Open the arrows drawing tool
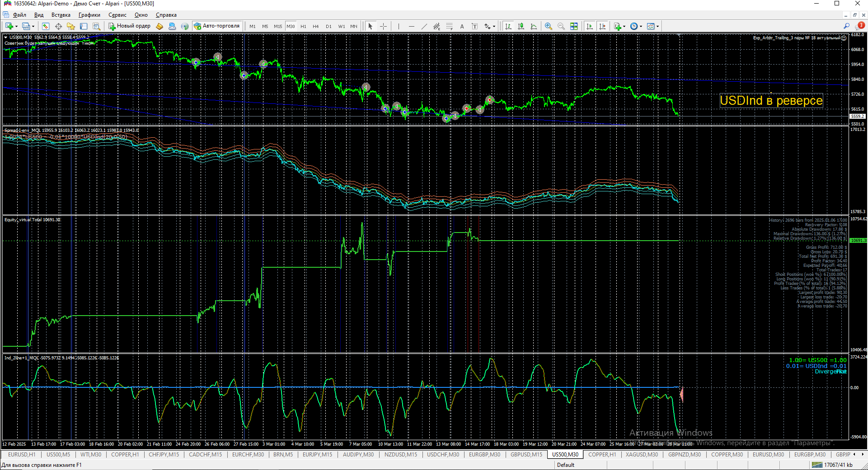 487,26
